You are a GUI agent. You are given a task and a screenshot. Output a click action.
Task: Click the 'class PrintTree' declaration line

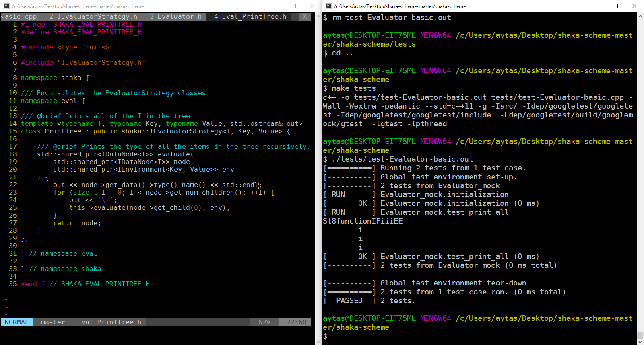(156, 131)
